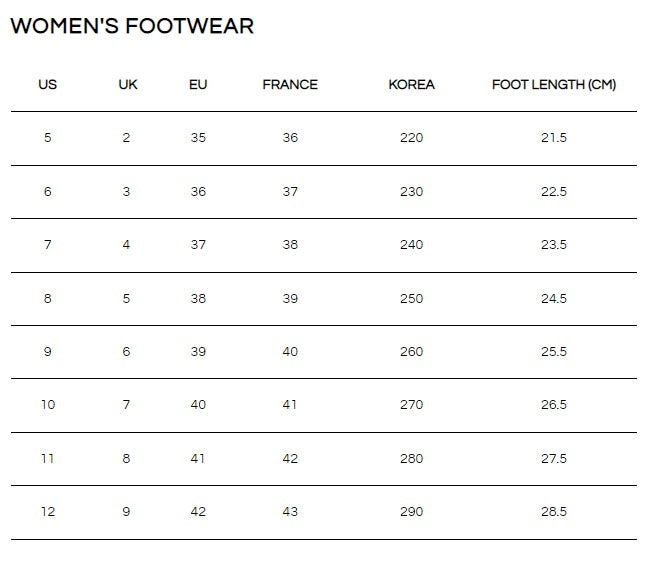Click the FRANCE column header
Viewport: 666px width, 563px height.
[290, 84]
